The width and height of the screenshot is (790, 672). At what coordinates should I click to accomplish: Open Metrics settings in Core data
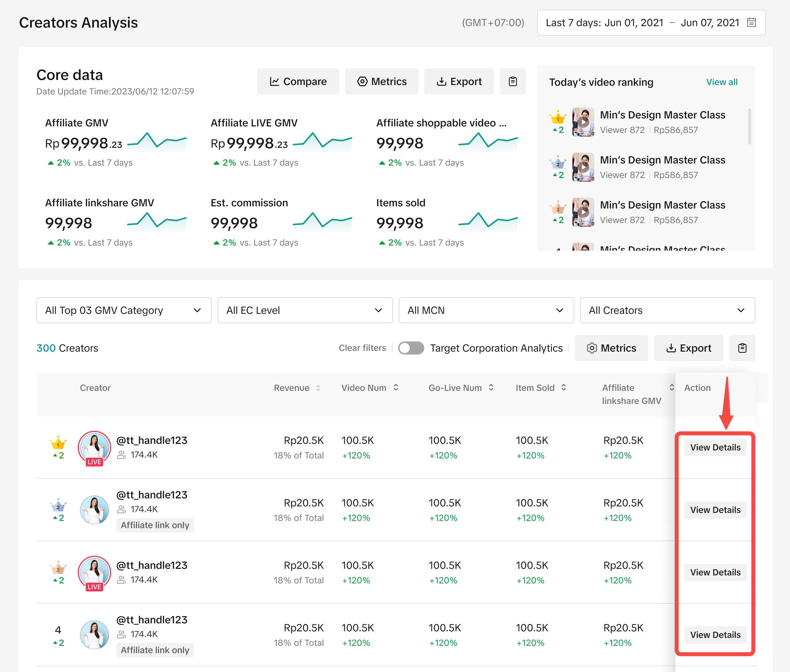(381, 81)
